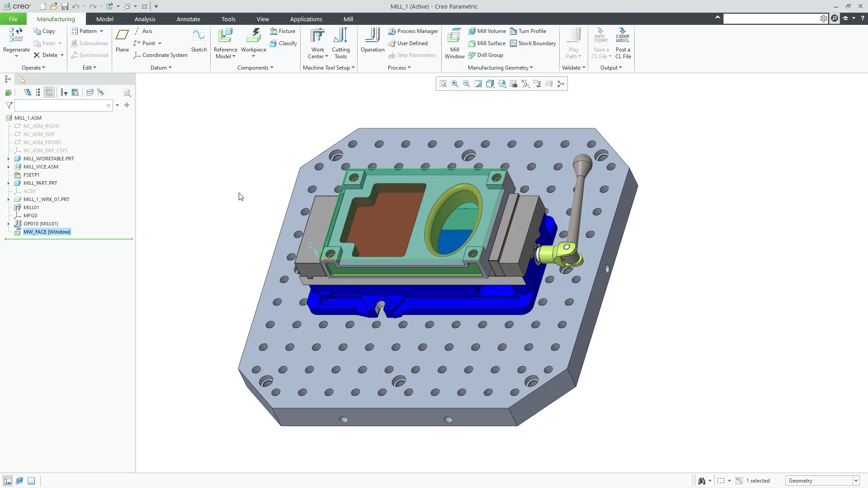Viewport: 868px width, 488px height.
Task: Switch to the Applications ribbon tab
Action: (x=306, y=19)
